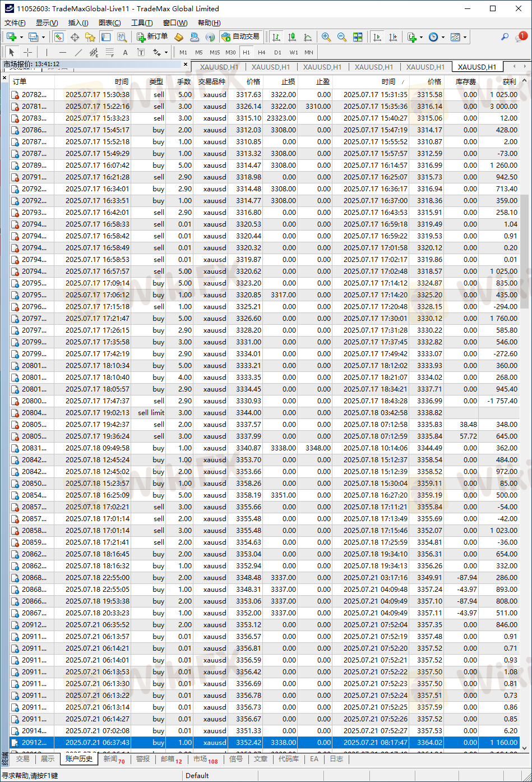Open the 文件(F) menu

pos(15,23)
